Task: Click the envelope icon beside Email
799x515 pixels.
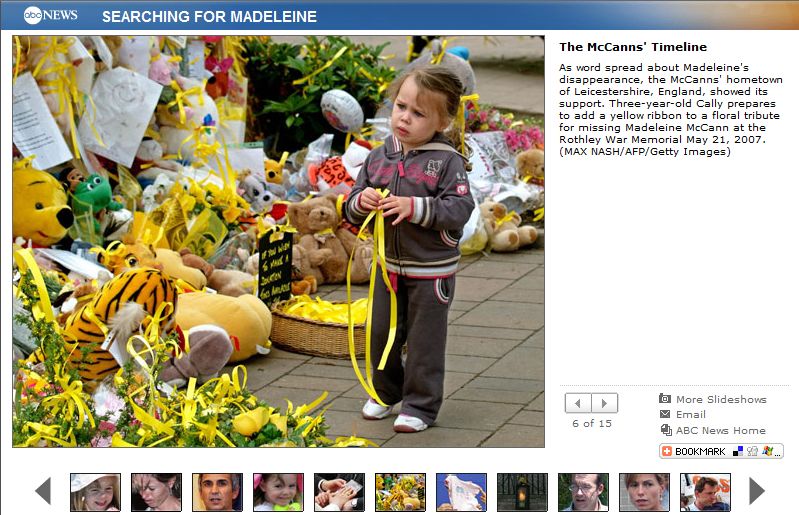Action: pyautogui.click(x=665, y=414)
